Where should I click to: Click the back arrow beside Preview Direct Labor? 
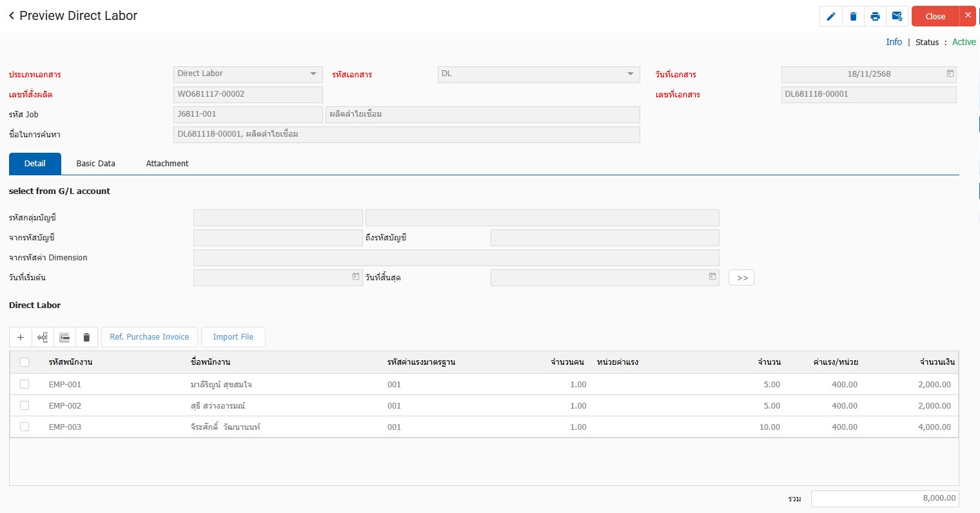pos(12,15)
